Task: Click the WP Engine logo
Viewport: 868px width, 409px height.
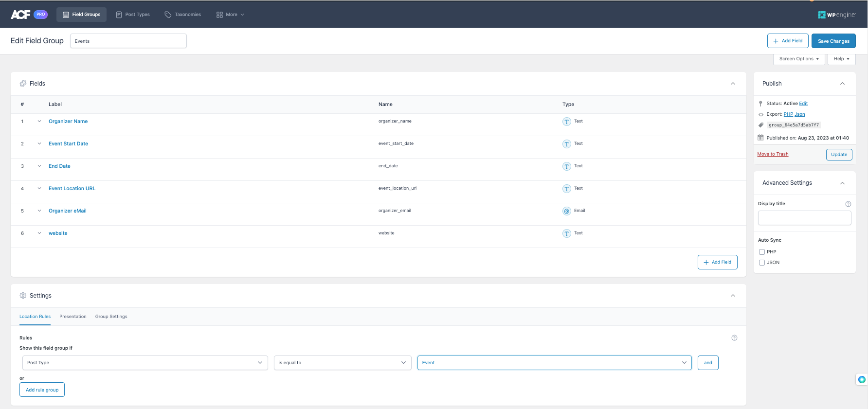Action: (x=836, y=15)
